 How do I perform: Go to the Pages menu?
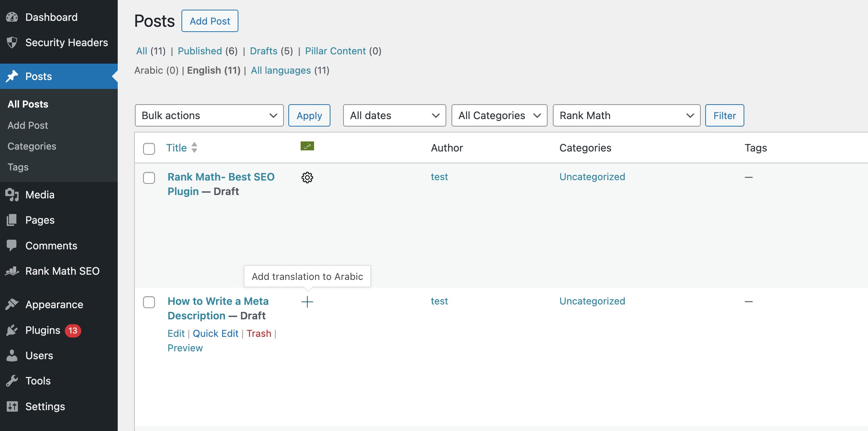point(59,220)
